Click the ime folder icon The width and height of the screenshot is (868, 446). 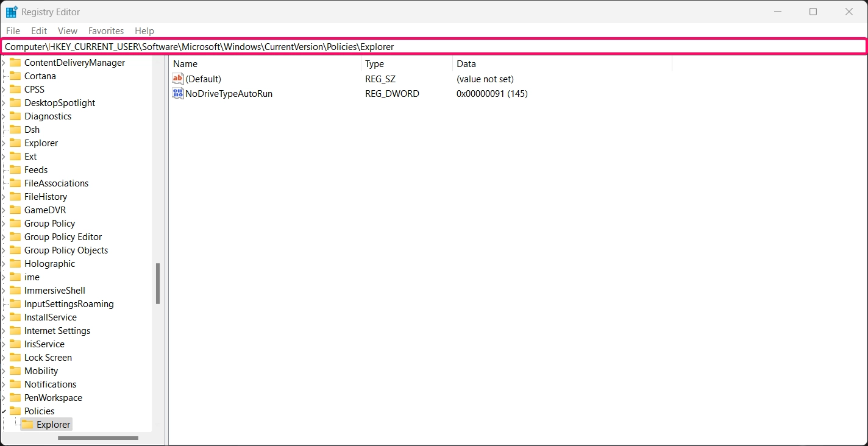pos(15,277)
